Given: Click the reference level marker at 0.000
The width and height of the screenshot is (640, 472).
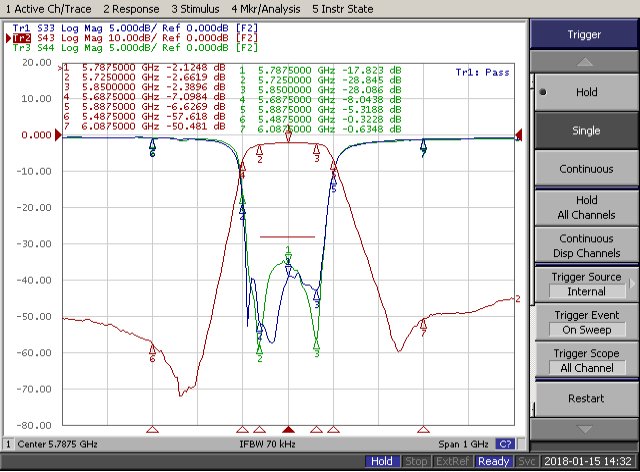Looking at the screenshot, I should point(58,135).
